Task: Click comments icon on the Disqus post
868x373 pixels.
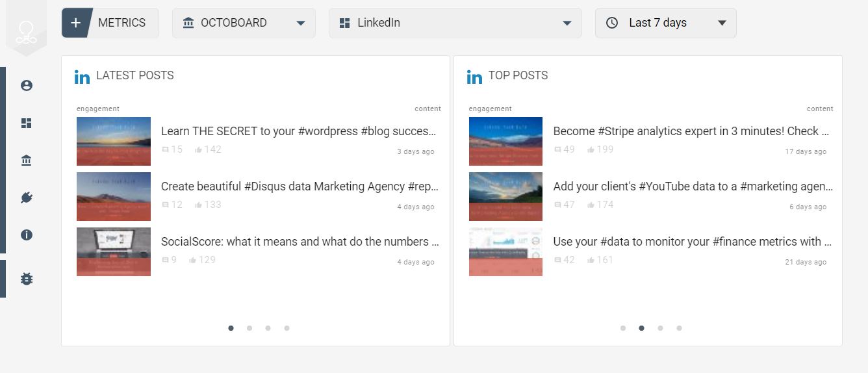Action: pyautogui.click(x=165, y=205)
